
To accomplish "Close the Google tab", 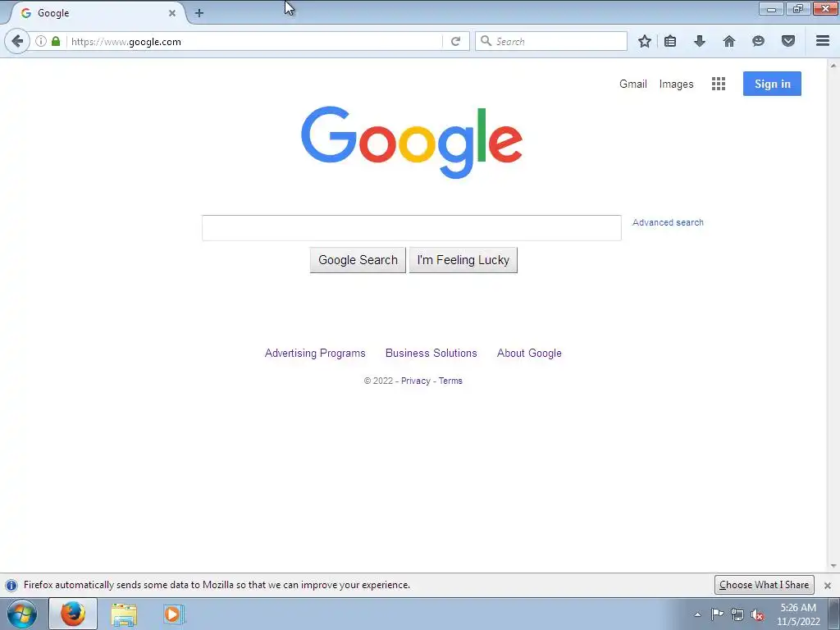I will [x=172, y=13].
